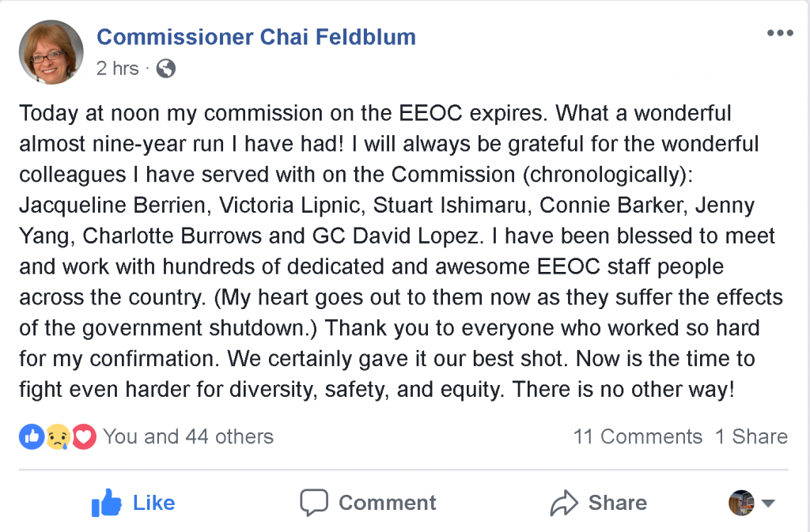The image size is (810, 532).
Task: Click the sad face reaction emoji
Action: tap(58, 436)
